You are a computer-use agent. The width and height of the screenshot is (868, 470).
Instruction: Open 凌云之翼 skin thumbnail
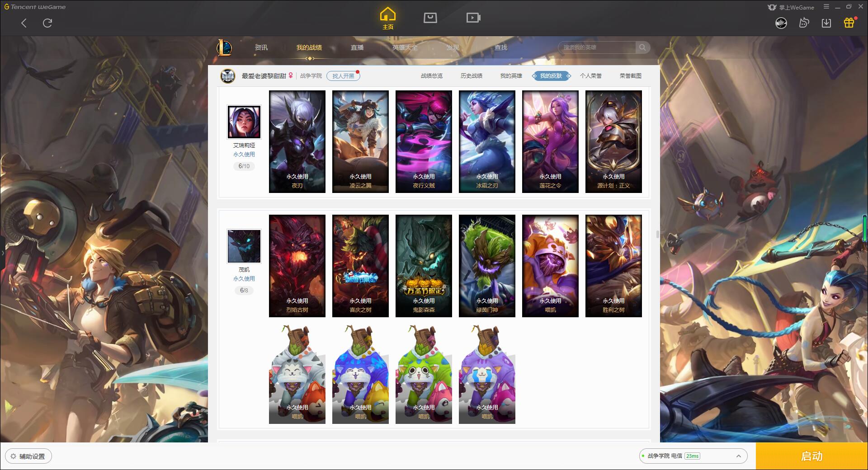point(360,141)
